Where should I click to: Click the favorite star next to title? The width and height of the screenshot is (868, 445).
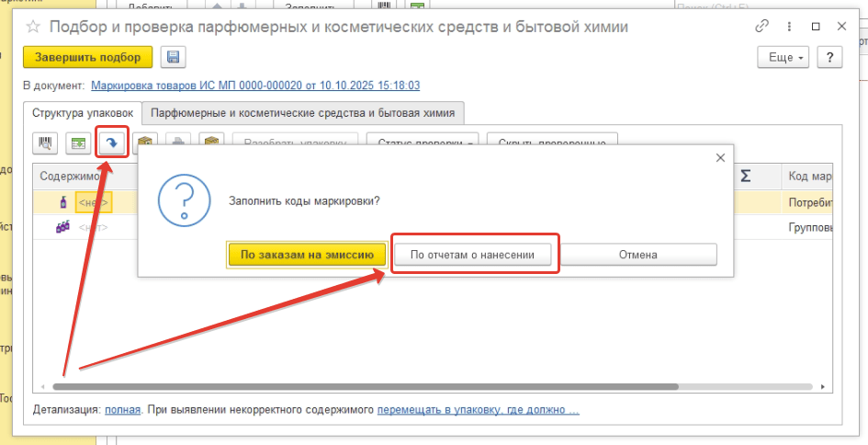(33, 28)
